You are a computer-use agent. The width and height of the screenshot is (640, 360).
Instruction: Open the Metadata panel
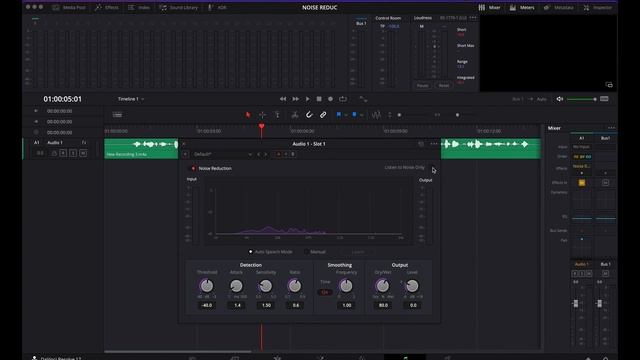pyautogui.click(x=559, y=7)
